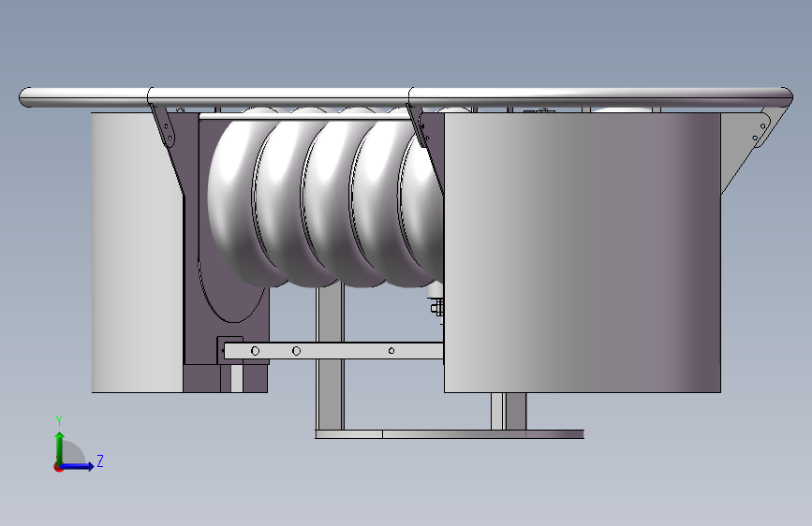Click the red X axis origin dot
812x526 pixels.
point(58,467)
